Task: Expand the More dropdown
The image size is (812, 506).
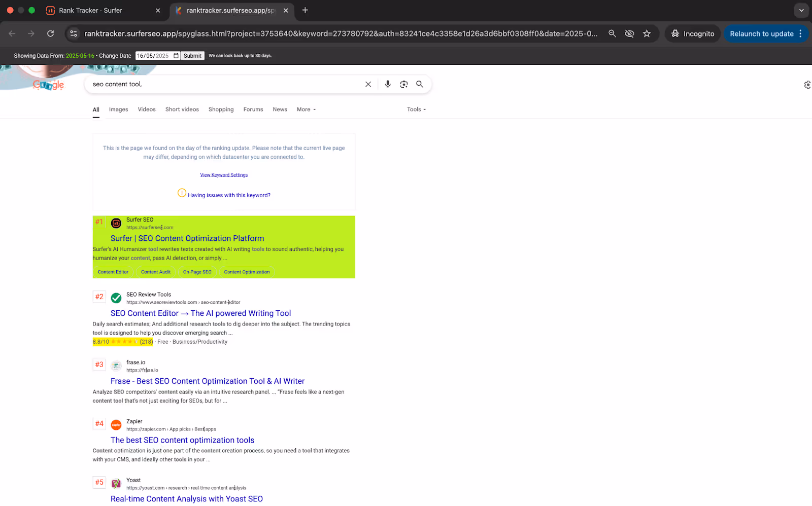Action: (x=306, y=110)
